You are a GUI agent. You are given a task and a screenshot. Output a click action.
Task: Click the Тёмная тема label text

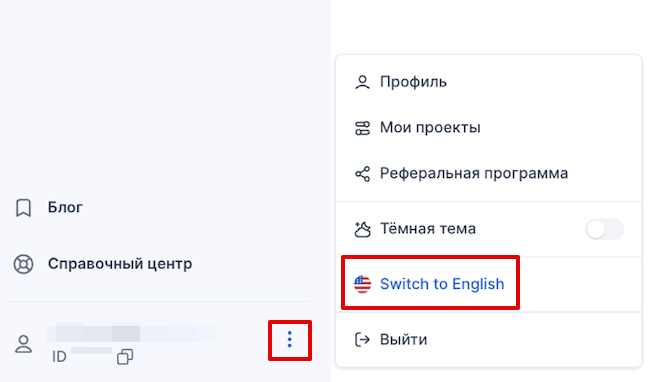[428, 229]
